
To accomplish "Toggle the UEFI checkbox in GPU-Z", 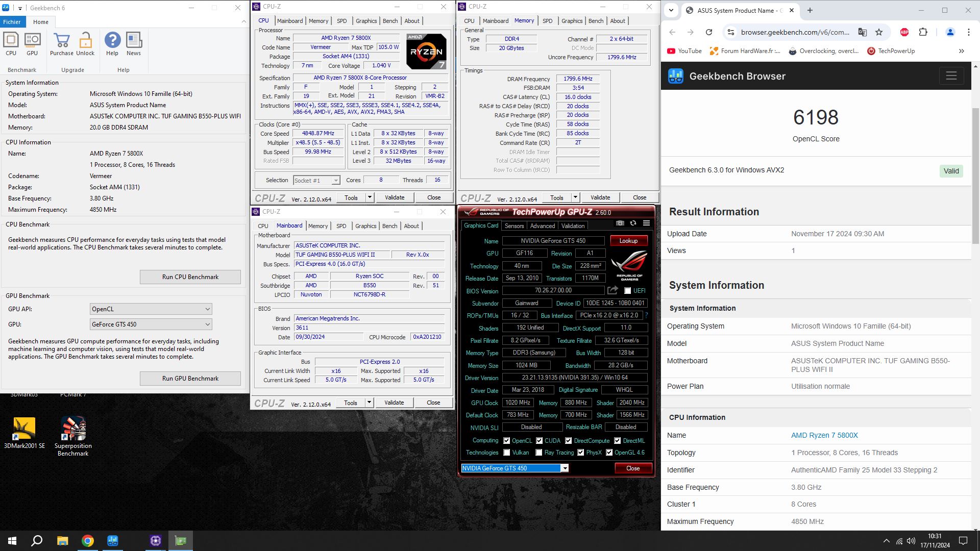I will pos(627,291).
